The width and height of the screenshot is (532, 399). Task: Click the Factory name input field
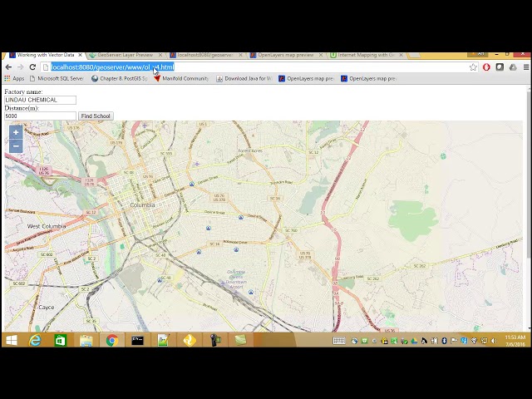(x=40, y=100)
